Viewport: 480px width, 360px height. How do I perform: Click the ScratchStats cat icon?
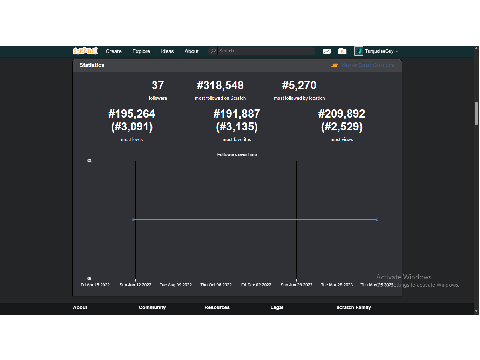coord(334,65)
